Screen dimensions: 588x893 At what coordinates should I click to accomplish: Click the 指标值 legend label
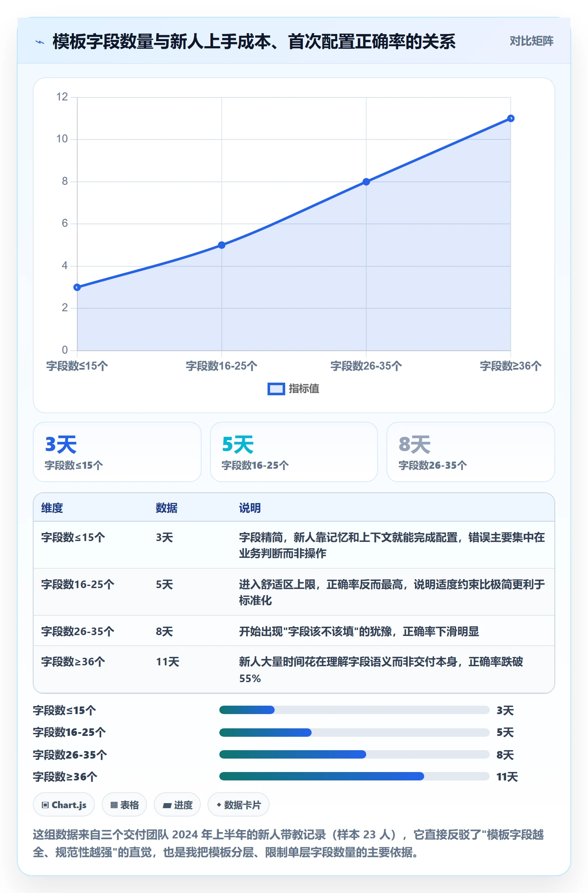(x=304, y=389)
